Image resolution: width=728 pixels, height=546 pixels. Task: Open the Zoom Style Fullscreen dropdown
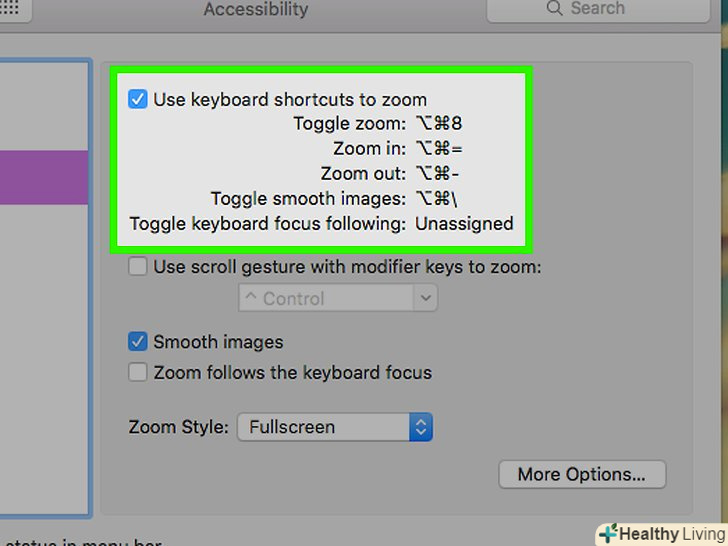pyautogui.click(x=334, y=427)
